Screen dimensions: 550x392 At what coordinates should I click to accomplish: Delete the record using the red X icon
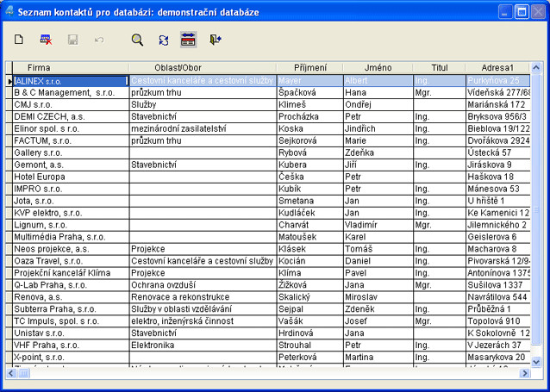coord(46,40)
